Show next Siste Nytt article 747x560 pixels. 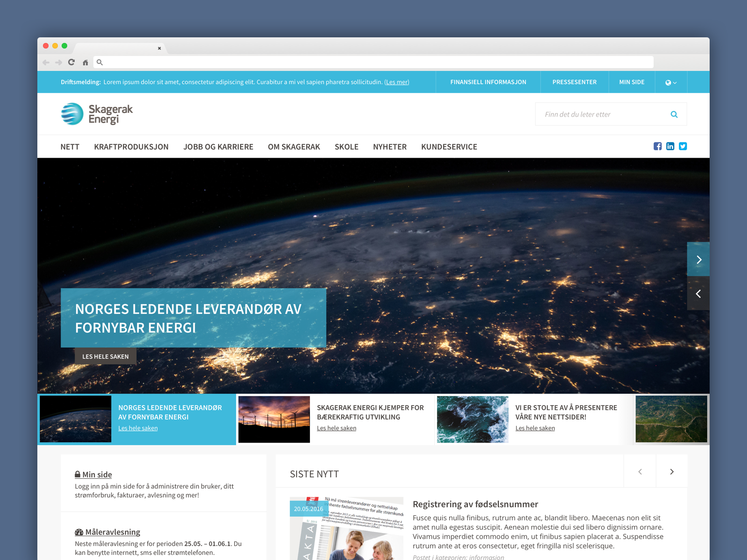coord(671,472)
